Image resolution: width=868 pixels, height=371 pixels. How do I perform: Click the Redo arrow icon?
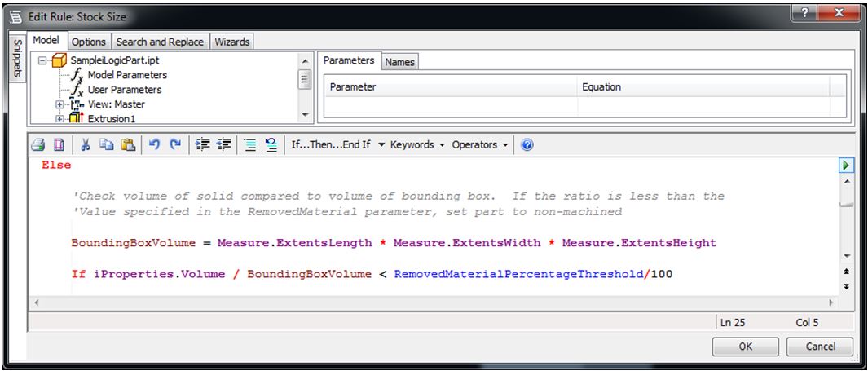[174, 145]
